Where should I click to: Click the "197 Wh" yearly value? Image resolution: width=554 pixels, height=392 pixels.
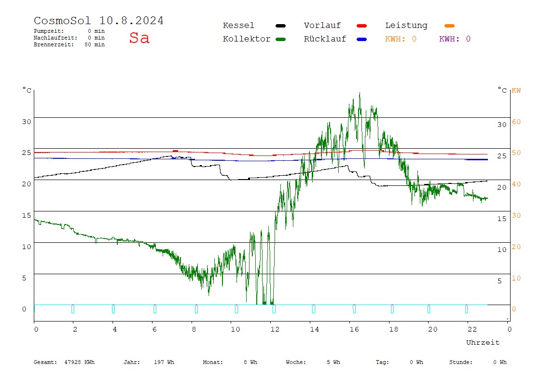click(x=164, y=362)
